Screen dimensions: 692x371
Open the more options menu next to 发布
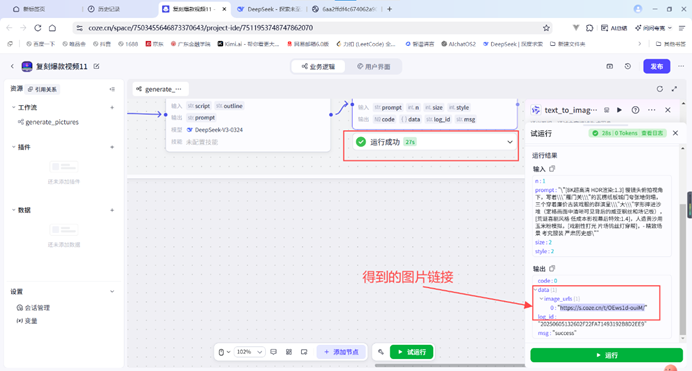(681, 66)
